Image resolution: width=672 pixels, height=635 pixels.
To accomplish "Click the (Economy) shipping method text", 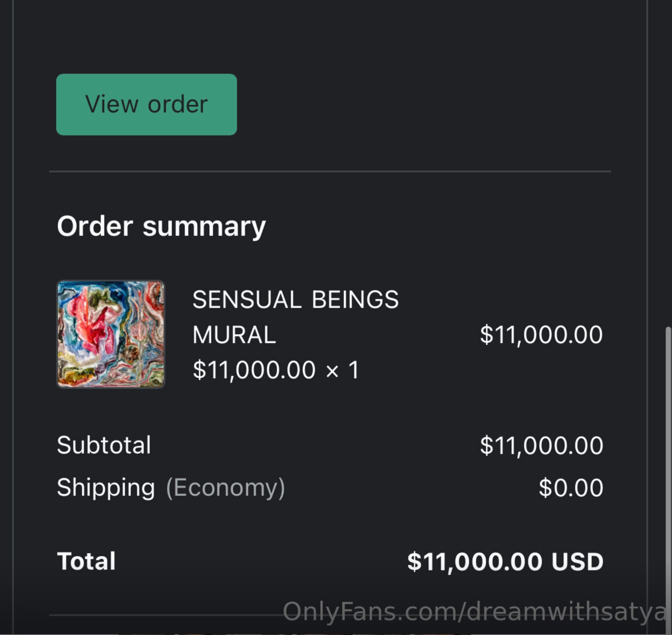I will [225, 487].
